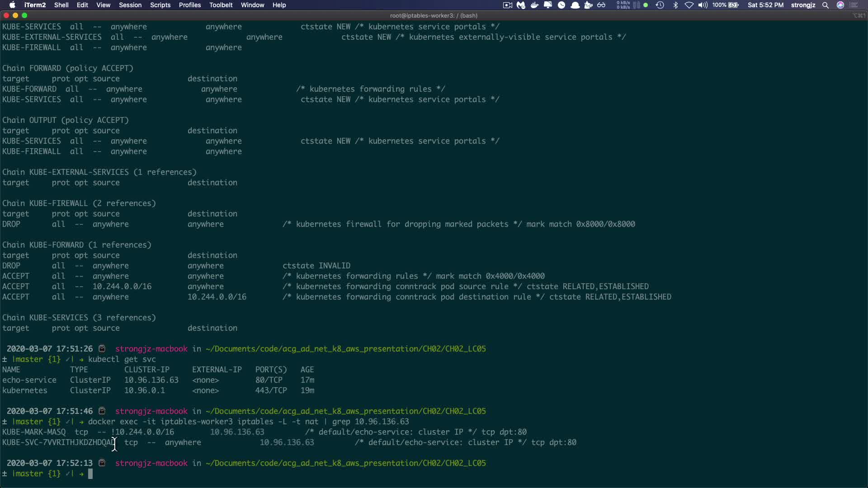Open Spotlight search magnifier
Image resolution: width=868 pixels, height=488 pixels.
826,5
